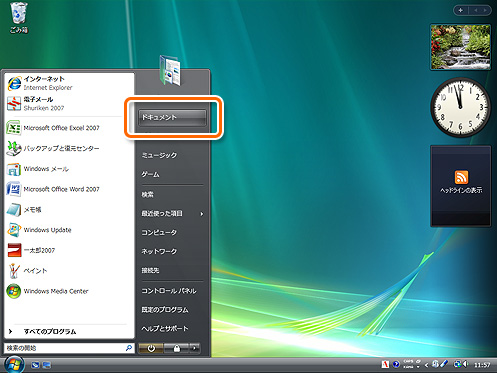The height and width of the screenshot is (373, 497).
Task: Launch Shuriken 2007 e-mail program
Action: pos(69,103)
